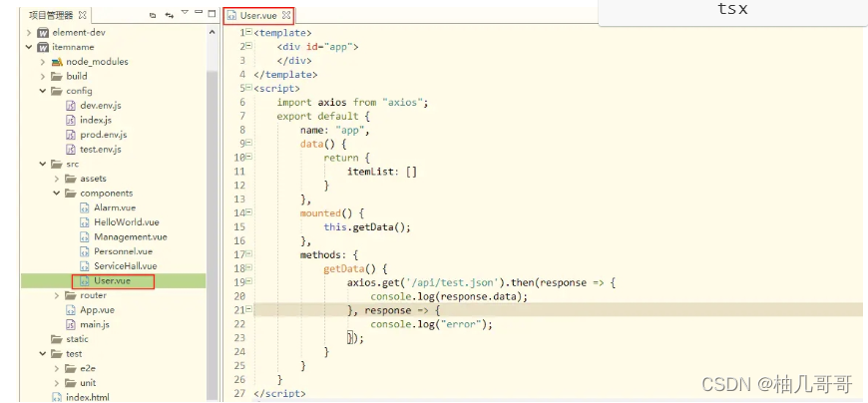Close the 项目管理器 tab
Screen dimensions: 868x403
click(x=82, y=15)
